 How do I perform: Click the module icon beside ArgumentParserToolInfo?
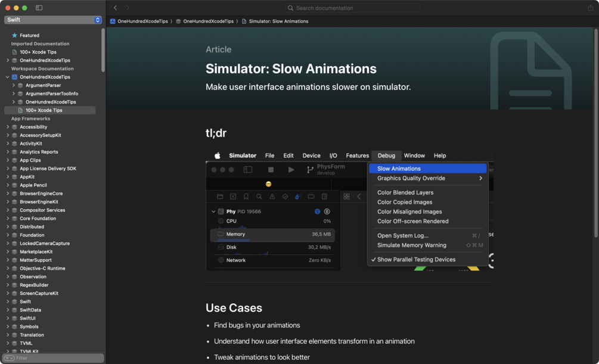click(20, 94)
